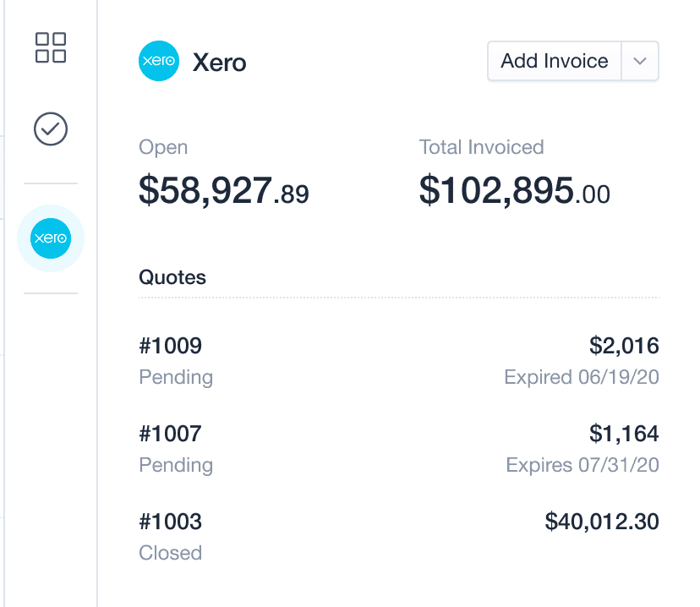
Task: Click Pending status under quote #1009
Action: (x=176, y=378)
